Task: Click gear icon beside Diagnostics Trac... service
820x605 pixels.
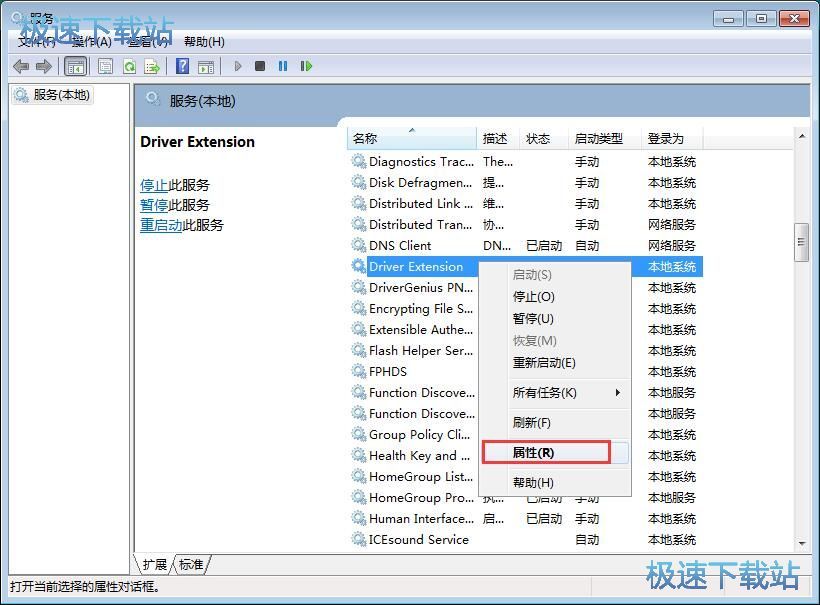Action: [x=358, y=161]
